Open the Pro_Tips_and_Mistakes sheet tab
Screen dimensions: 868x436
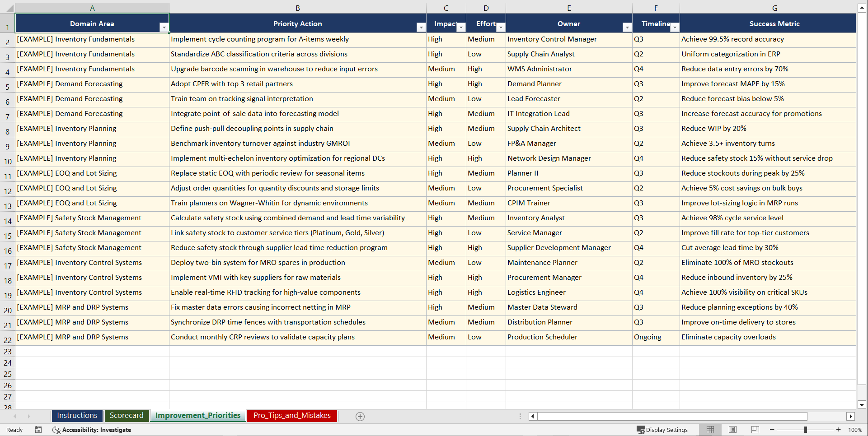291,416
